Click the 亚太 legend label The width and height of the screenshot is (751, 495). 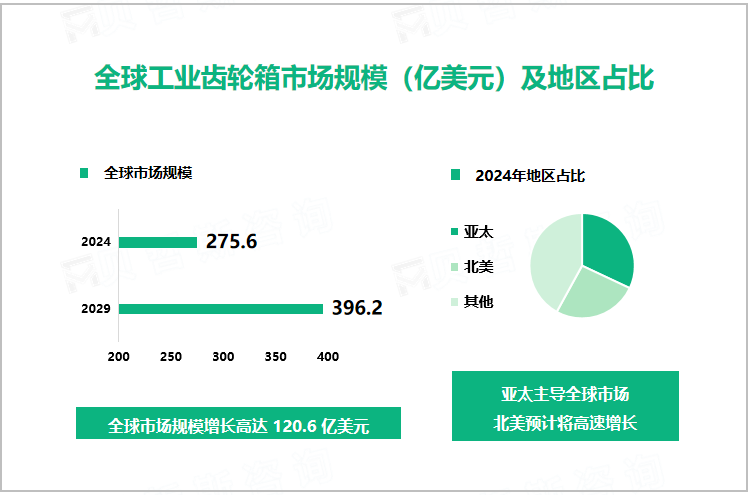coord(478,232)
